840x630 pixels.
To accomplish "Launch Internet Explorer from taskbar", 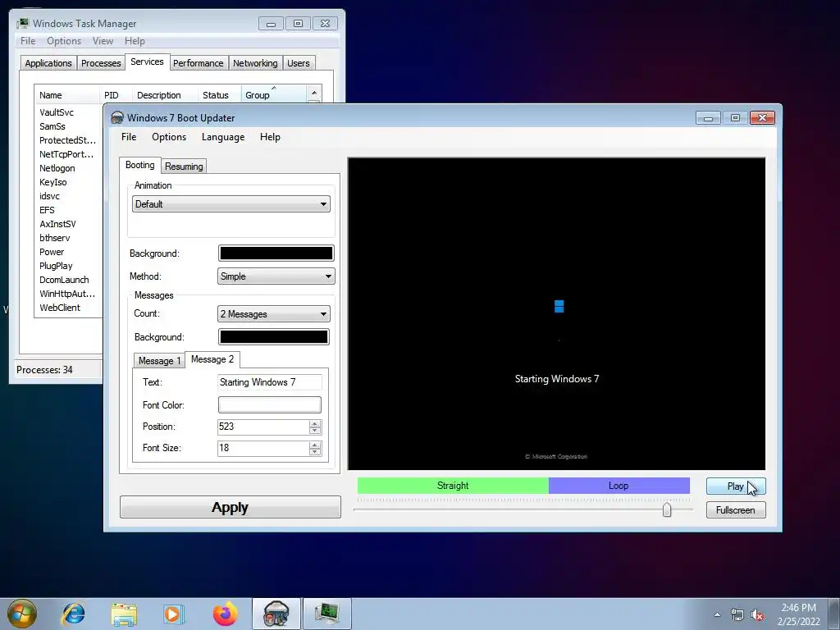I will click(x=73, y=614).
